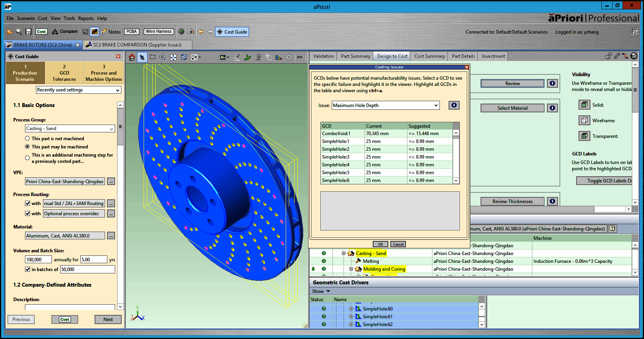The image size is (644, 339).
Task: Click info icon beside the Issue dropdown
Action: [x=454, y=105]
